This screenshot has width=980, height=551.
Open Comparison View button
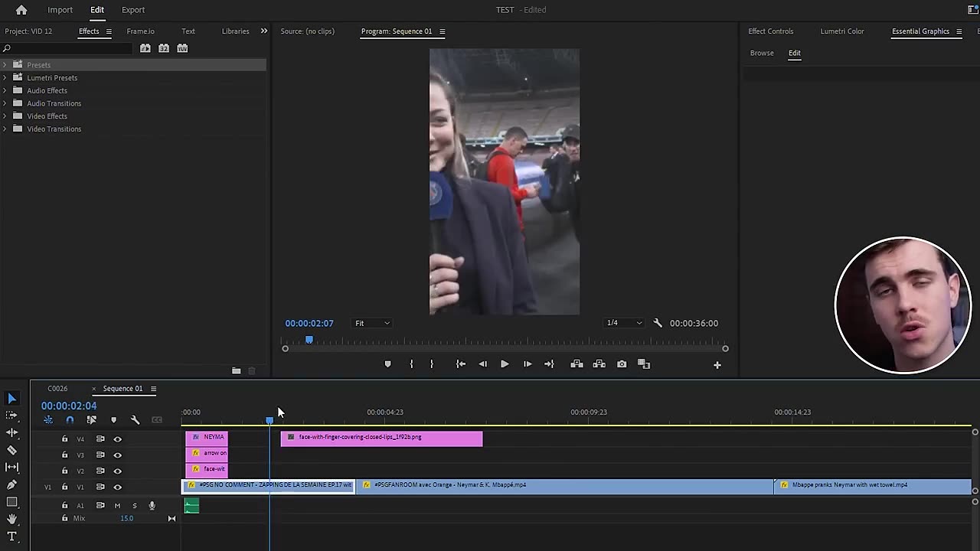(644, 364)
